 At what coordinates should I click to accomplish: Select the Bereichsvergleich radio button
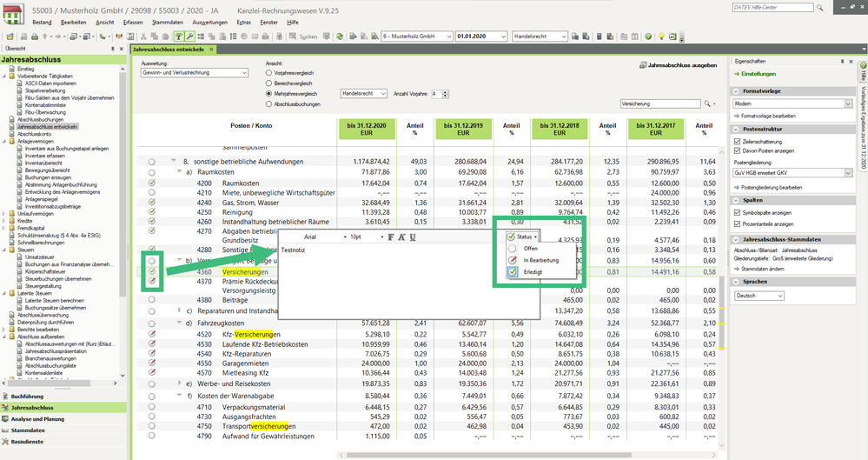point(269,83)
